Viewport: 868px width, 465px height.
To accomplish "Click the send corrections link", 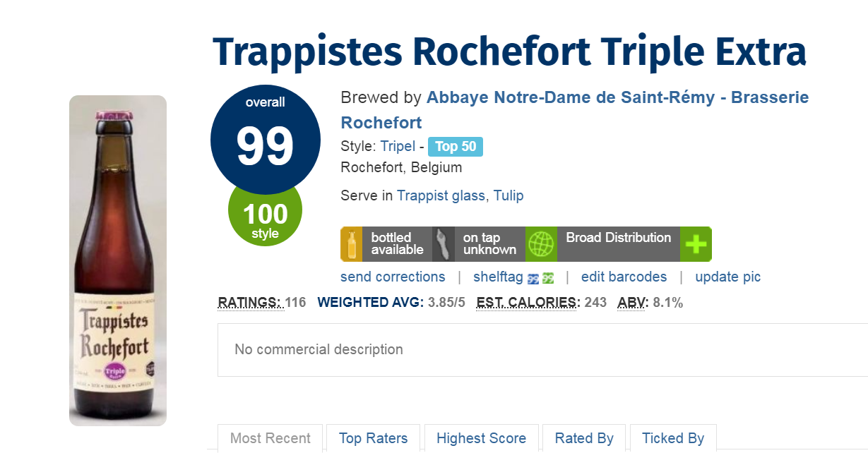I will point(393,277).
